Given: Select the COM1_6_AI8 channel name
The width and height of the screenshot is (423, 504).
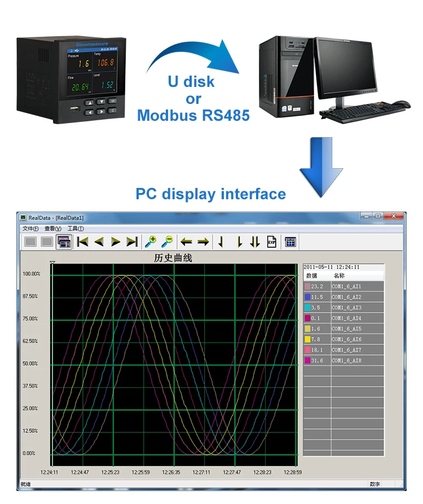Looking at the screenshot, I should pos(346,361).
